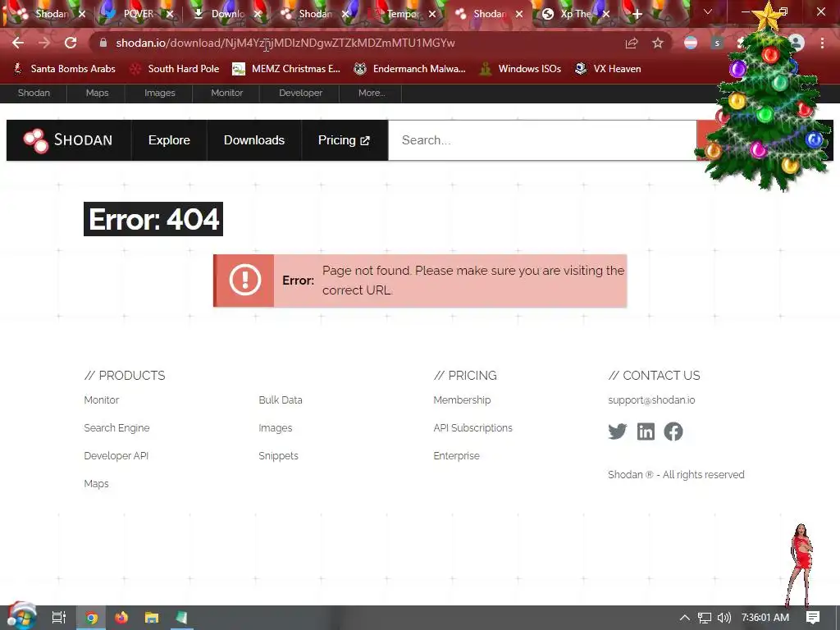The image size is (840, 630).
Task: Select Maps in the top dark strip menu
Action: coord(97,93)
